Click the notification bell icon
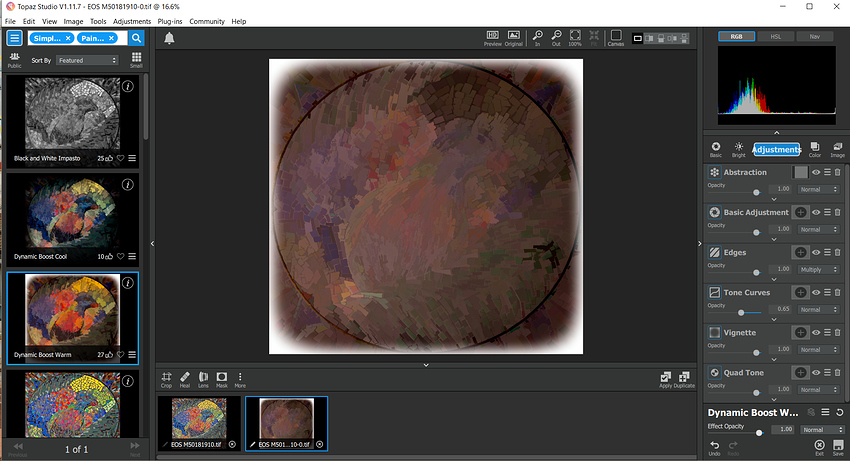Image resolution: width=850 pixels, height=461 pixels. coord(169,38)
